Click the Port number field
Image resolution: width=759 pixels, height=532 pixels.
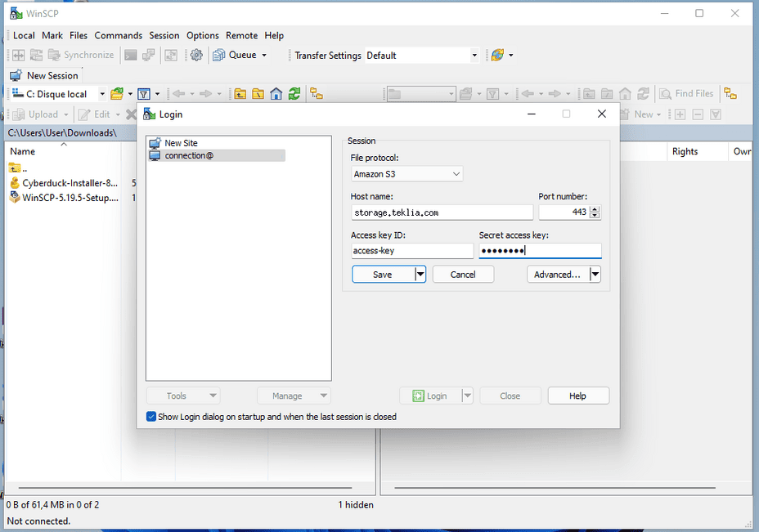[x=564, y=212]
